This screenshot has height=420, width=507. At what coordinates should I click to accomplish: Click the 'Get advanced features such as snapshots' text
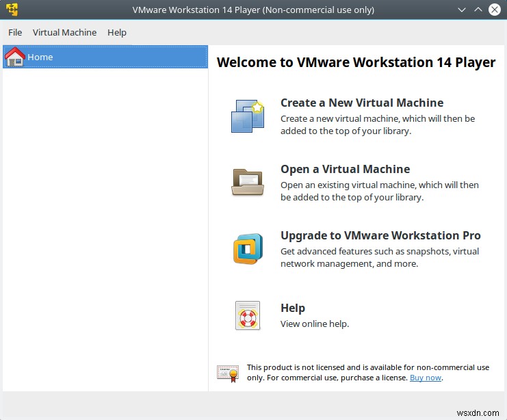point(380,257)
